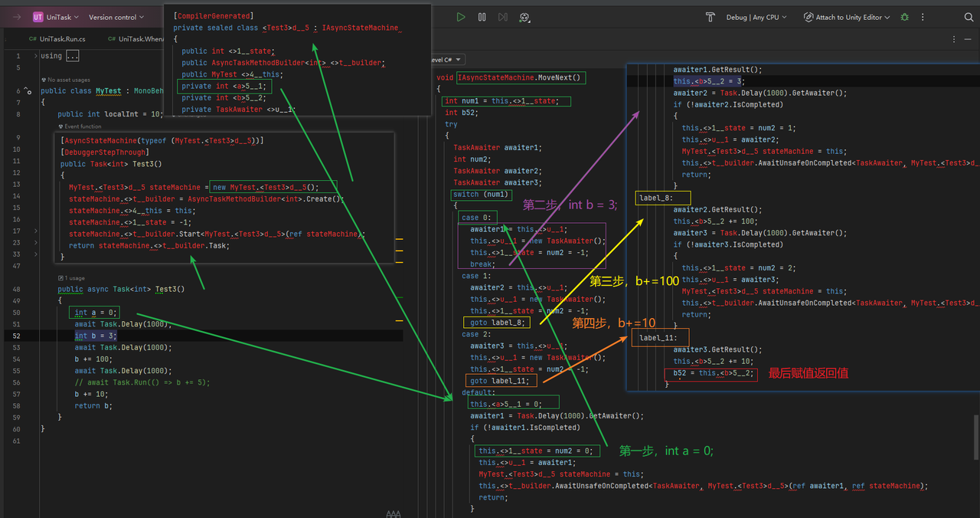Switch to the UniTask.Run.cs tab
Screen dimensions: 980x518
[x=57, y=38]
